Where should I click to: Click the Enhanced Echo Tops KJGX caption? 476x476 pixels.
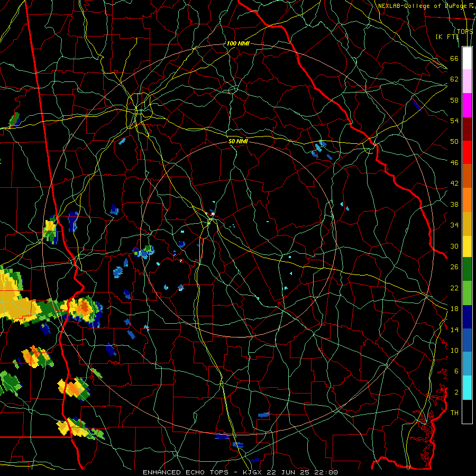coord(240,472)
